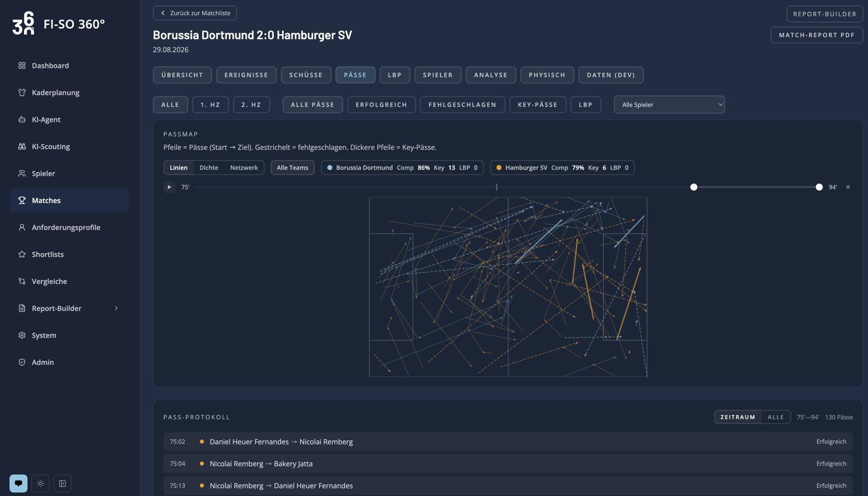Filter passes to 2. HZ
This screenshot has height=496, width=868.
[251, 105]
